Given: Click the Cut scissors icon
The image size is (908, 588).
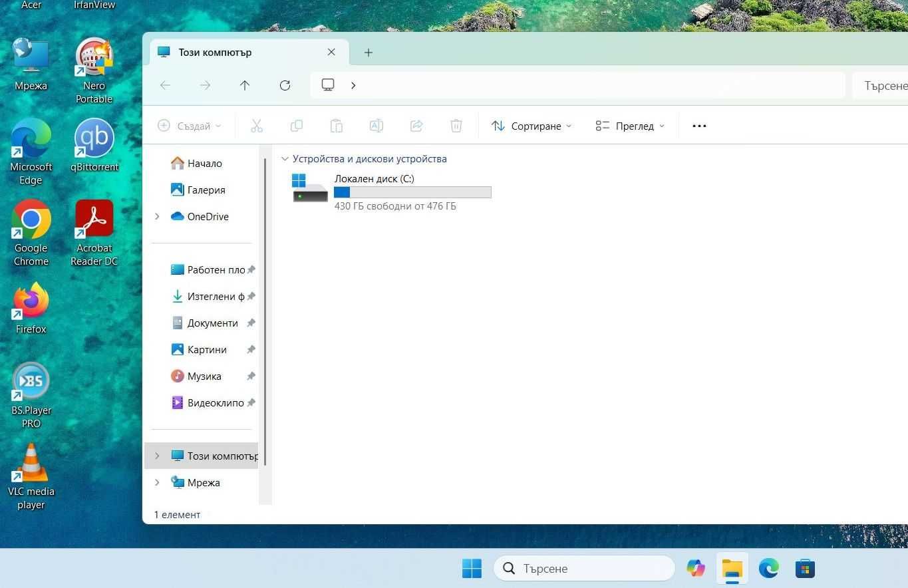Looking at the screenshot, I should point(257,126).
